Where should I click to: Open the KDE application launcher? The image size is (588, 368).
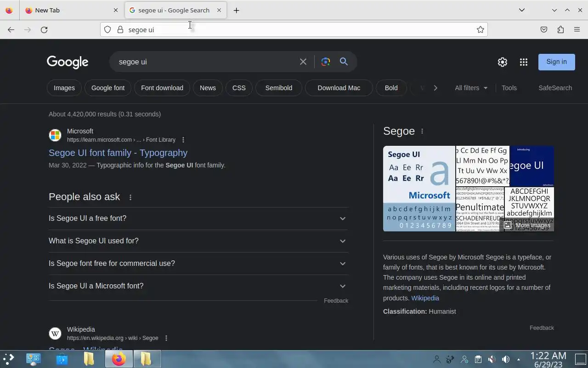[x=9, y=359]
